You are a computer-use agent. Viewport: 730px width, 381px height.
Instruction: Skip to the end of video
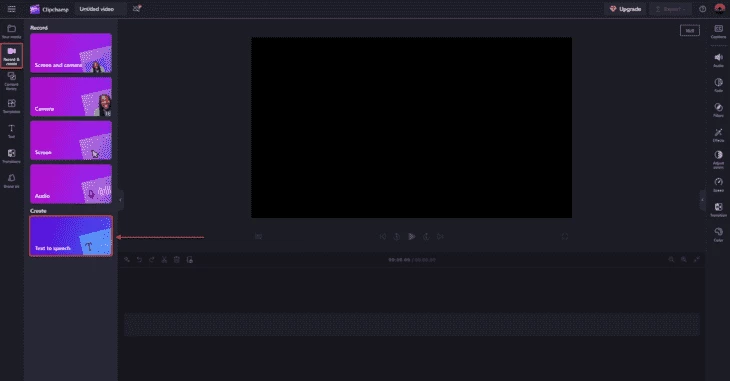pos(440,237)
